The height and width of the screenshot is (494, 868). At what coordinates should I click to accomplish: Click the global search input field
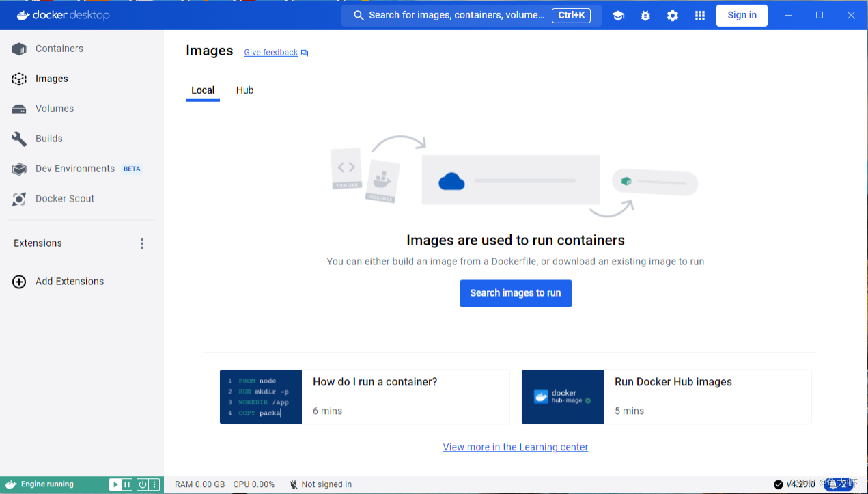(471, 16)
